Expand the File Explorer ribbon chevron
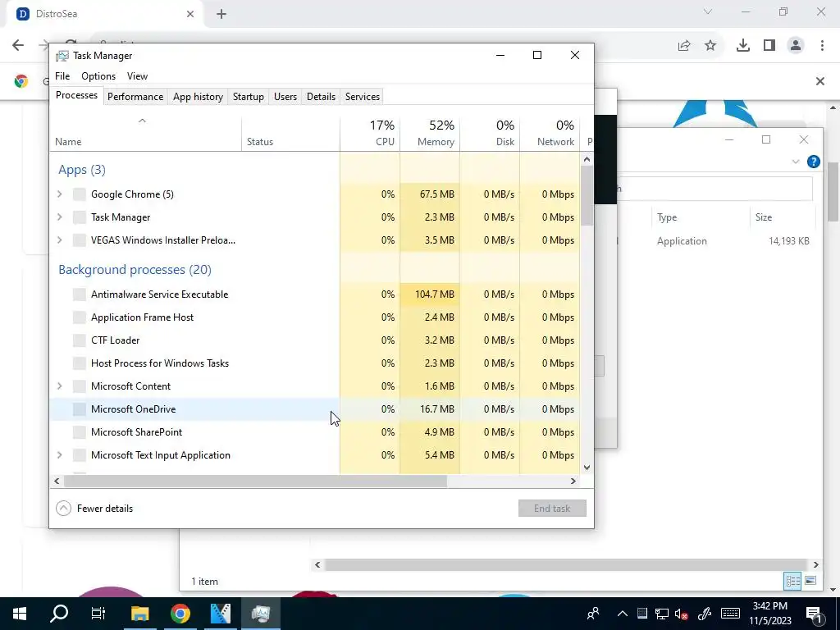The image size is (840, 630). click(x=796, y=162)
